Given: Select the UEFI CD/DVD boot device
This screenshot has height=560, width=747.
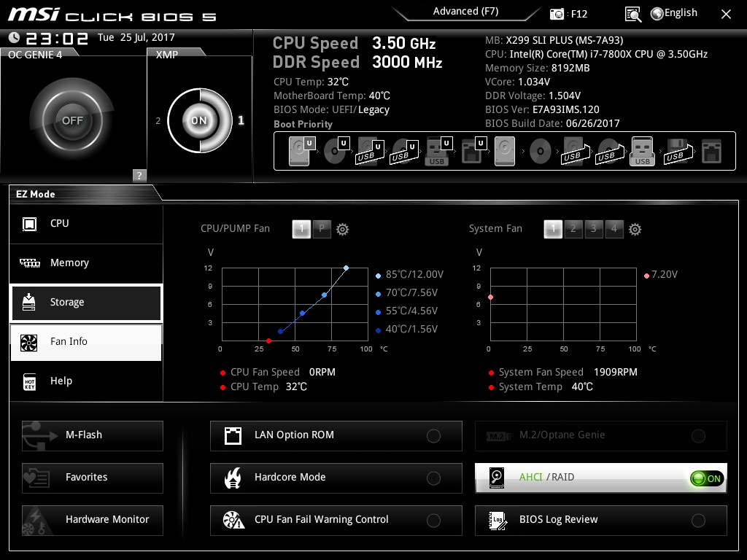Looking at the screenshot, I should click(336, 151).
